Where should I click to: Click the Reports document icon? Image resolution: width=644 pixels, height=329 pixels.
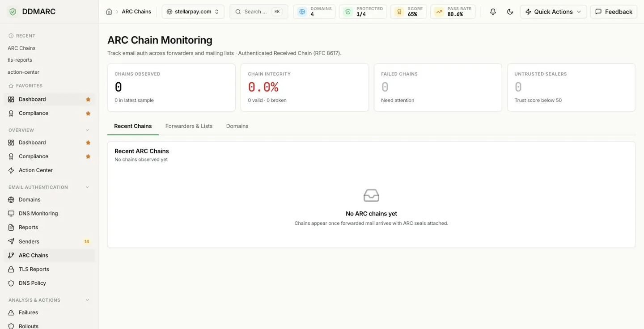11,228
